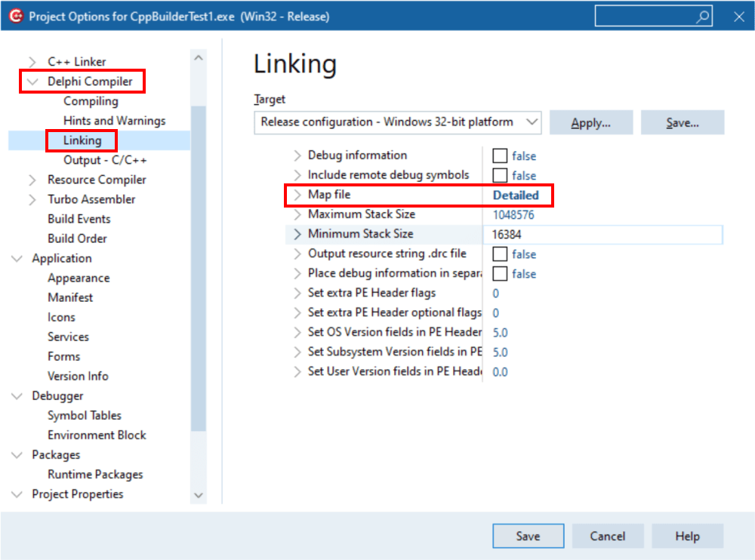Open Output - C/C++ options page

105,160
